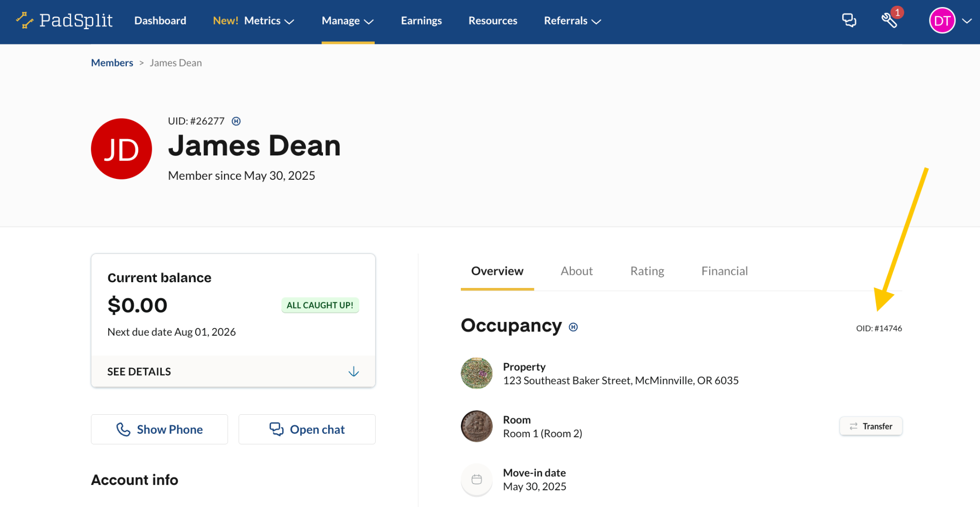Viewport: 980px width, 507px height.
Task: Click the Transfer room button
Action: [x=871, y=426]
